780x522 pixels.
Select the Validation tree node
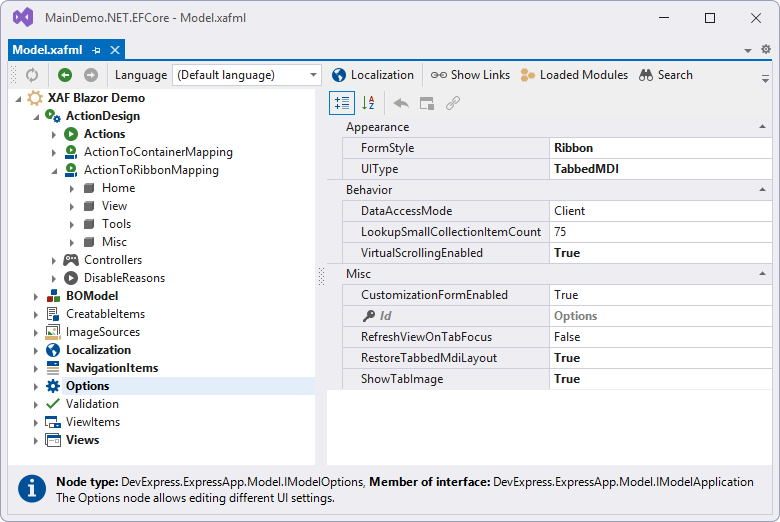pos(92,404)
